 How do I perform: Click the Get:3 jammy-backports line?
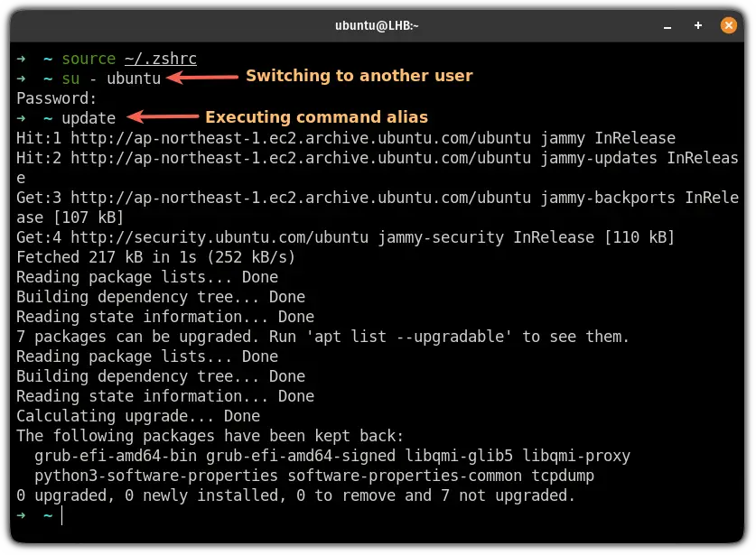click(377, 208)
